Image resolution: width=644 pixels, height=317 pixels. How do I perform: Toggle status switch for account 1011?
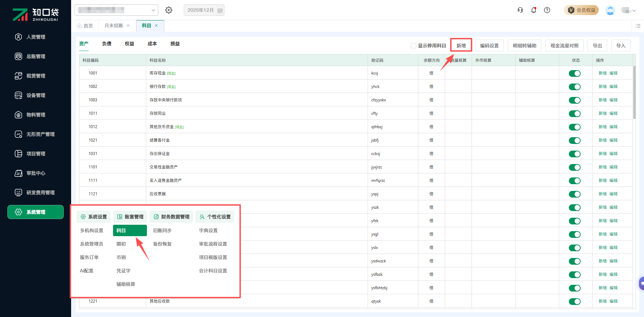[575, 114]
